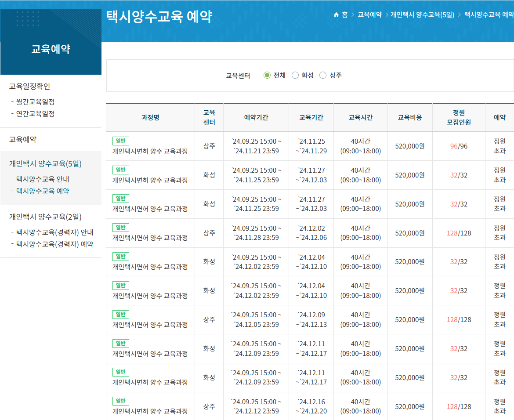Screen dimensions: 514x420
Task: Click the '24.12.16 ~'24.12.20 education period cell
Action: pyautogui.click(x=311, y=406)
